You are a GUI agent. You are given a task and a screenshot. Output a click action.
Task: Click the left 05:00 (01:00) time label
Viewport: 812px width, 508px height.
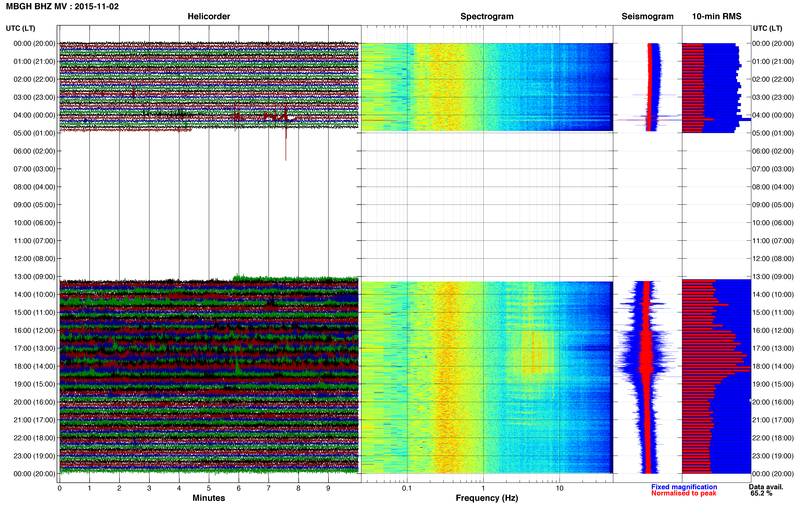(34, 133)
